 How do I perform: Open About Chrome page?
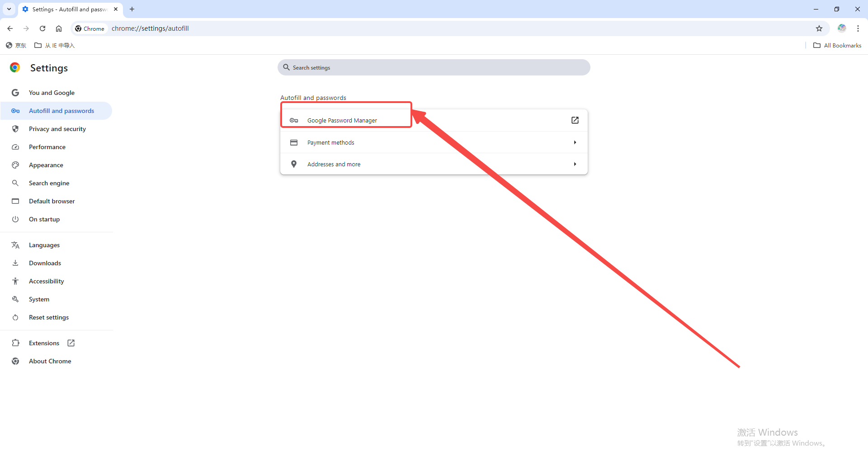57,361
